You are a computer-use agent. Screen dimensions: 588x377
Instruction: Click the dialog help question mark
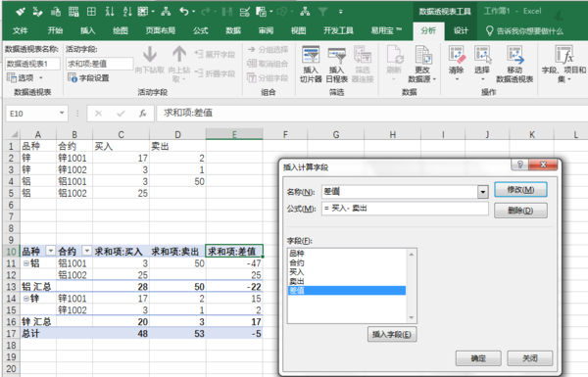(x=520, y=165)
